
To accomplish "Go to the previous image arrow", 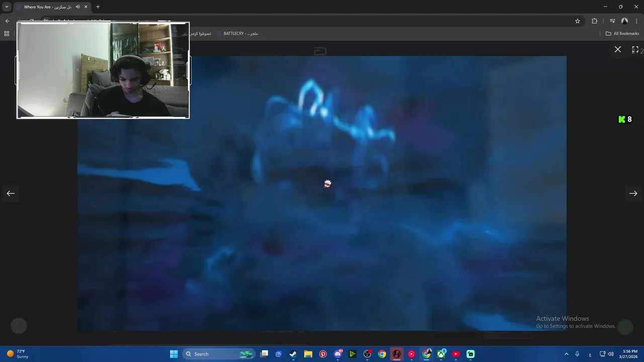I will click(x=11, y=193).
